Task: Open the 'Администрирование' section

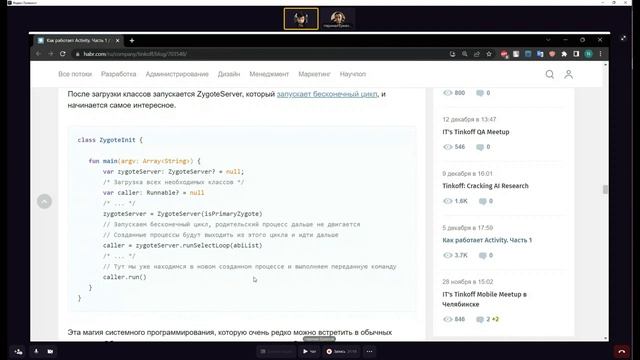Action: point(177,74)
